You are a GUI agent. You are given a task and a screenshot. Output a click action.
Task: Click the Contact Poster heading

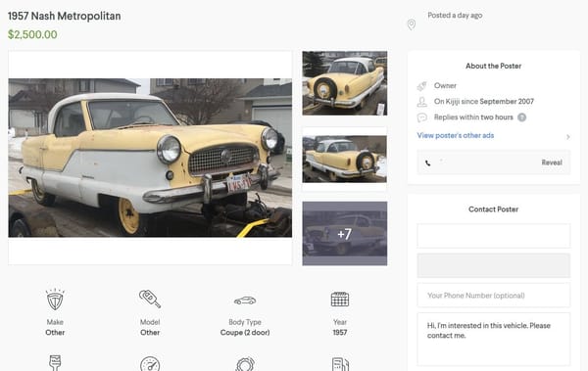(x=494, y=209)
